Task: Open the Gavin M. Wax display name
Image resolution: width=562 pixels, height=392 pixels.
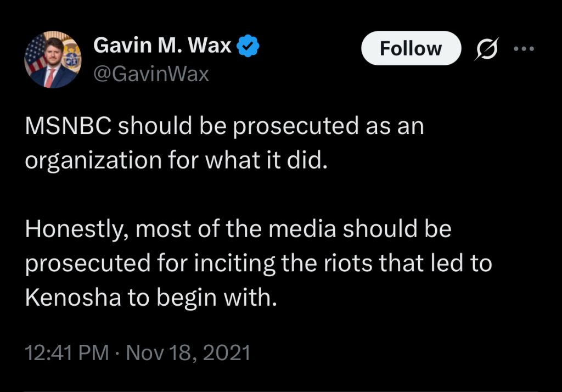Action: point(162,46)
